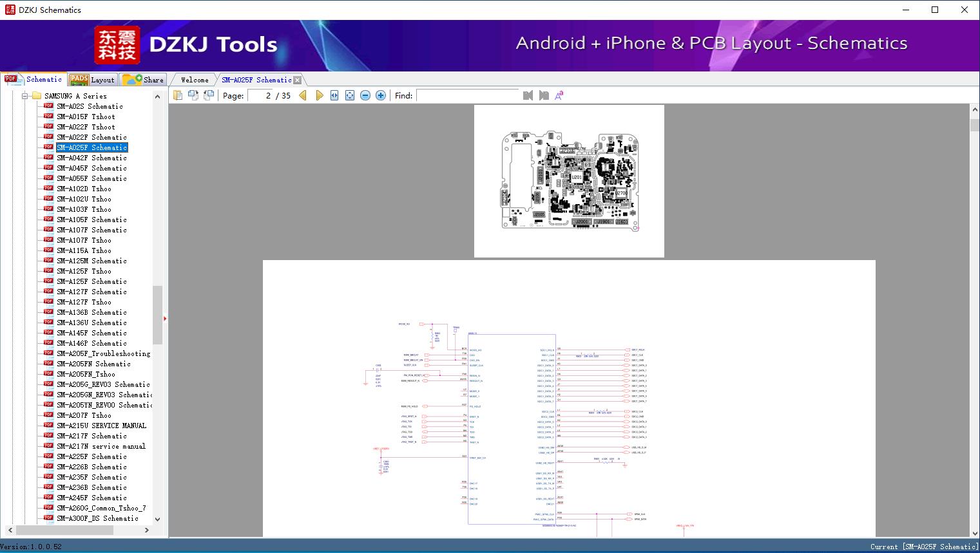Switch to the Layout panel tab
Viewport: 980px width, 553px height.
[x=92, y=80]
